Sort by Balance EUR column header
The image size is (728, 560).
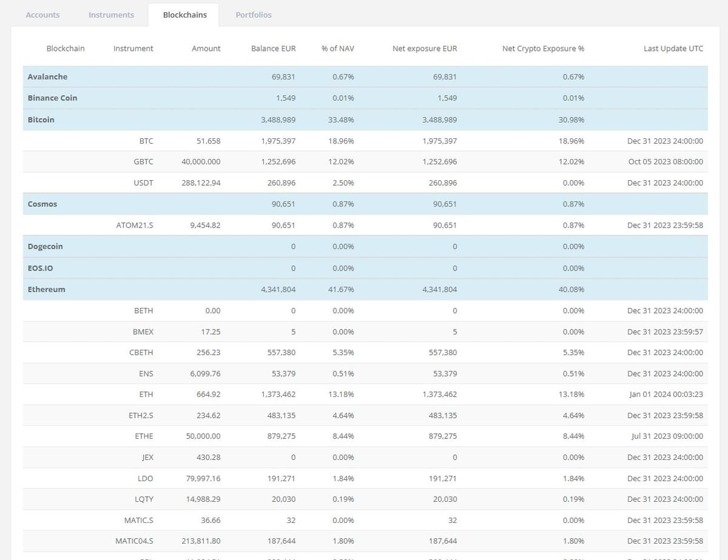point(273,49)
